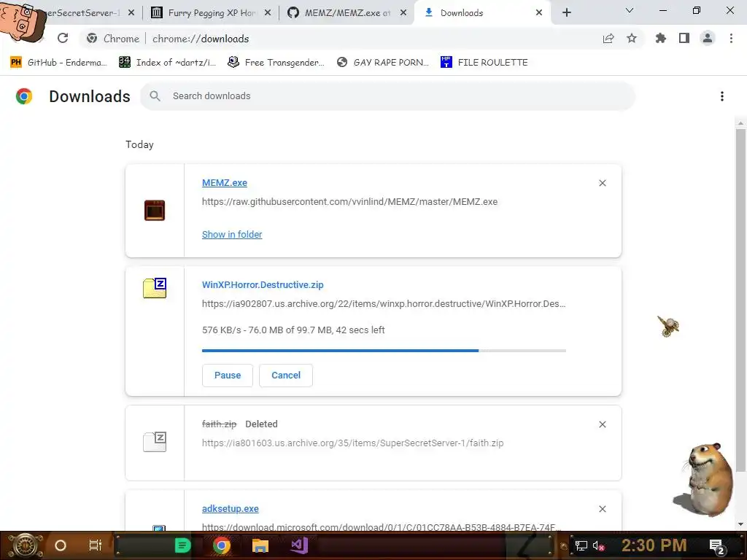The image size is (747, 560).
Task: Click the page vertical scrollbar thumb
Action: pos(740,300)
